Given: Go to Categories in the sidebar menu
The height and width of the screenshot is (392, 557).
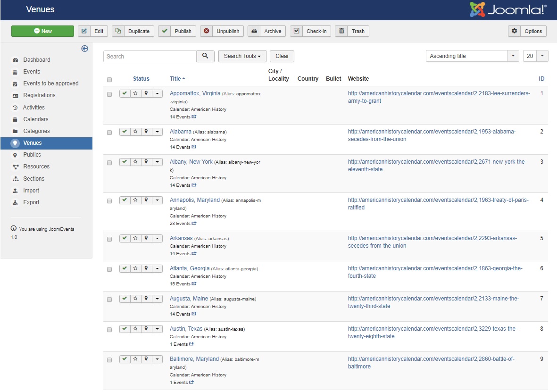Looking at the screenshot, I should point(36,131).
